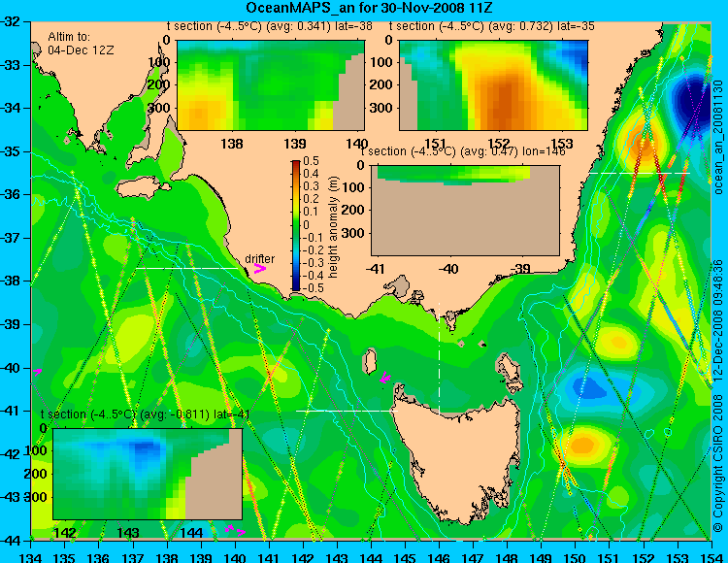Open the lon=146 temperature section inset

465,211
